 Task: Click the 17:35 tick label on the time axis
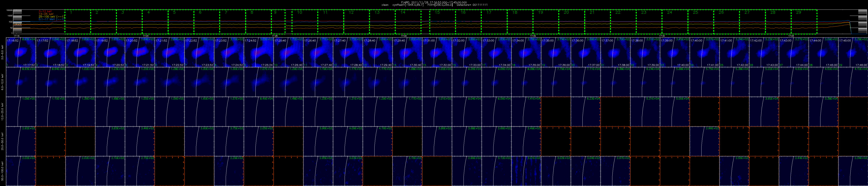coord(533,36)
